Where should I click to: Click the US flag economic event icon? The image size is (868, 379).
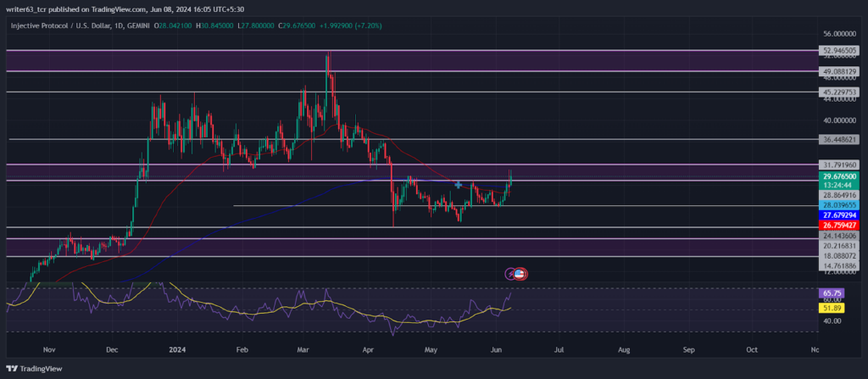point(520,274)
